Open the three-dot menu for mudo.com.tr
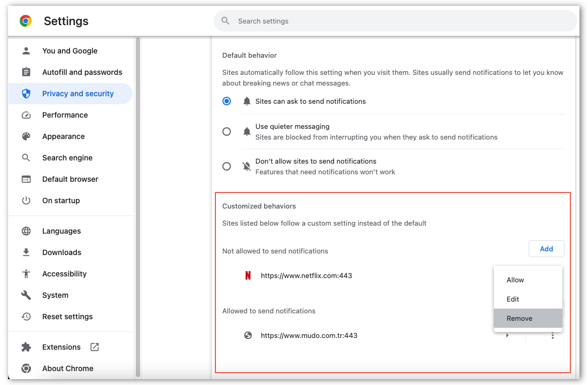 552,335
